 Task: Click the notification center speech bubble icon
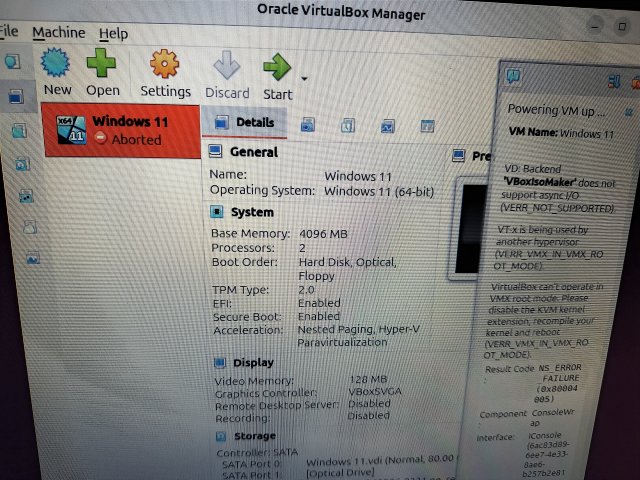tap(512, 75)
